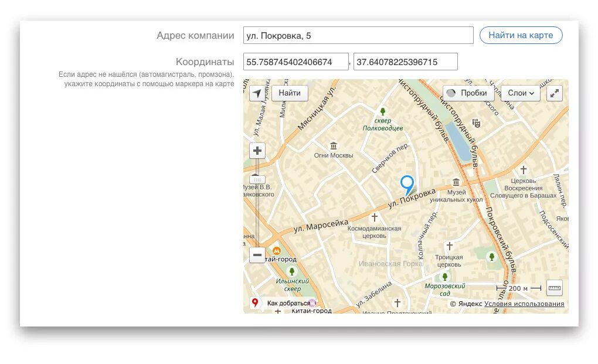Click the zoom slider handle
Screen dimensions: 598x364
(x=257, y=179)
